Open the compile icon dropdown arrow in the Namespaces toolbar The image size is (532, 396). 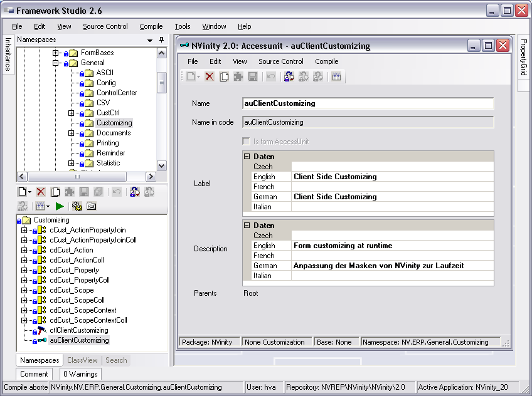[48, 206]
